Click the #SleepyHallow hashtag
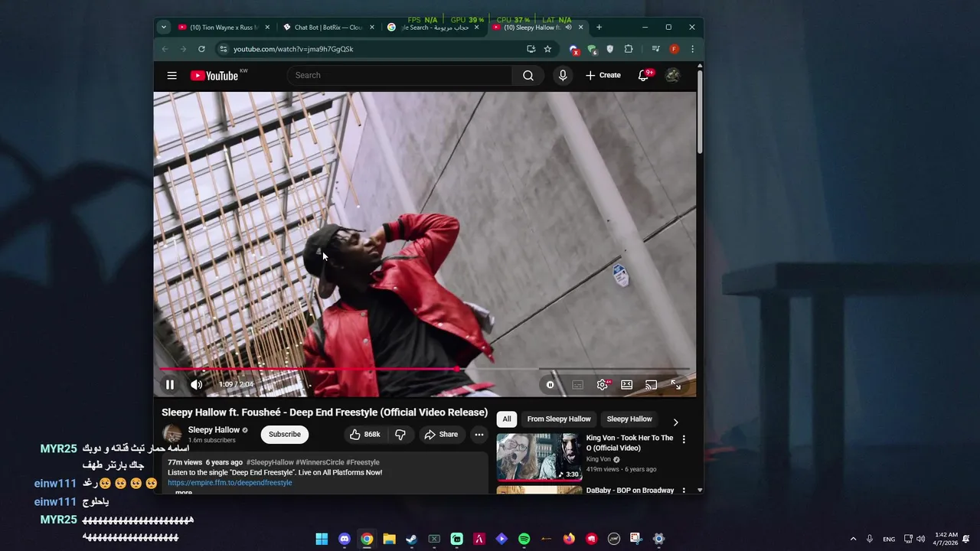 tap(270, 462)
